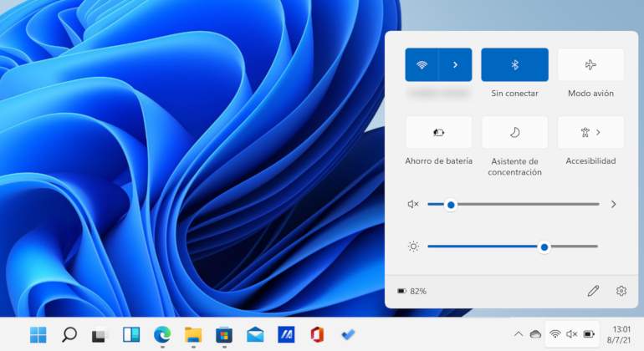This screenshot has width=644, height=351.
Task: Click OneDrive cloud tray icon
Action: point(535,334)
